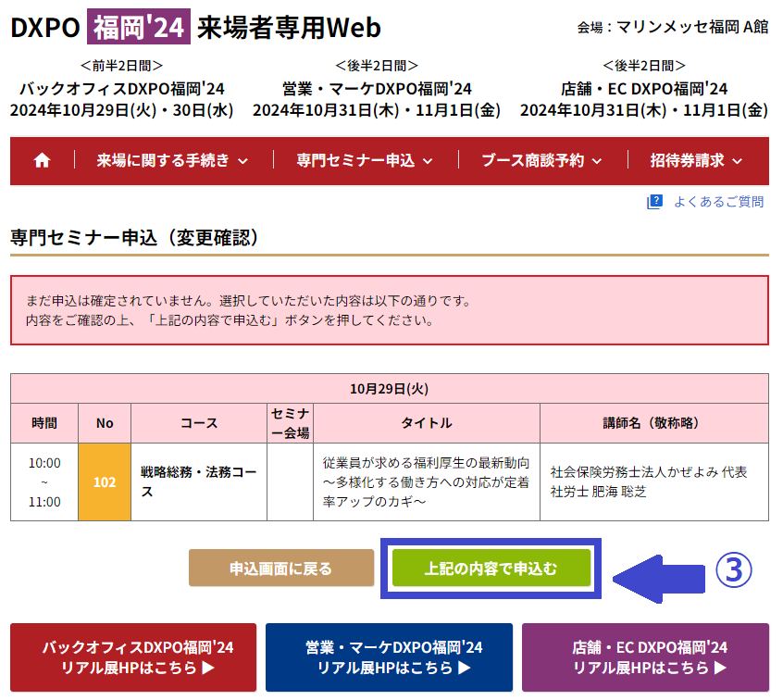The width and height of the screenshot is (783, 700).
Task: Open the 招待券請求 menu
Action: point(696,160)
